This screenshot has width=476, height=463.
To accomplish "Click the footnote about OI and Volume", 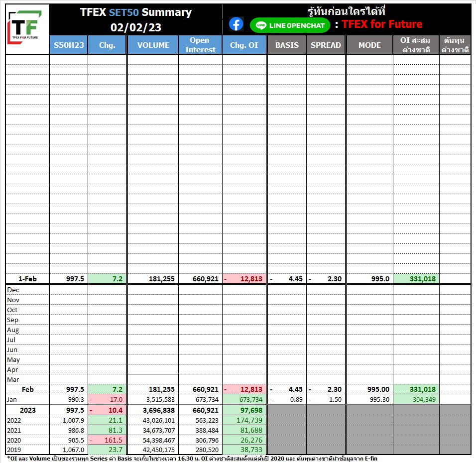I will coord(192,459).
